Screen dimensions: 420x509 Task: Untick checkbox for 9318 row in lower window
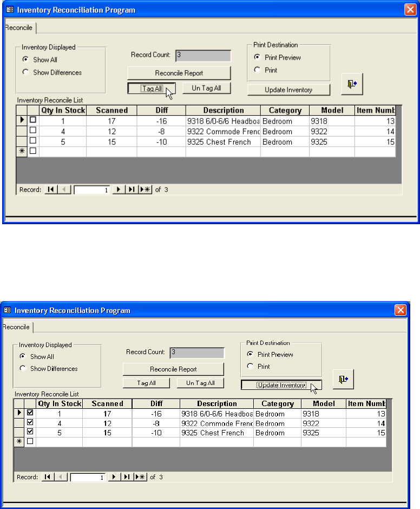(x=30, y=413)
